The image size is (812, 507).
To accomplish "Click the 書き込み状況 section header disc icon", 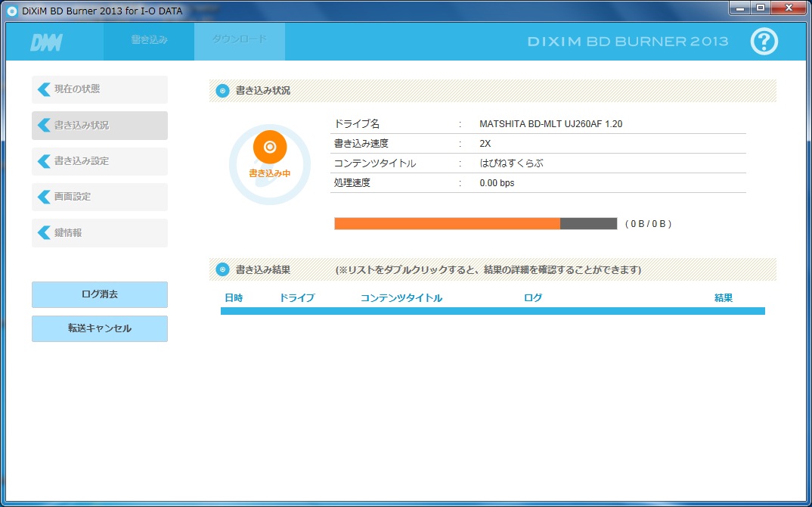I will tap(222, 91).
